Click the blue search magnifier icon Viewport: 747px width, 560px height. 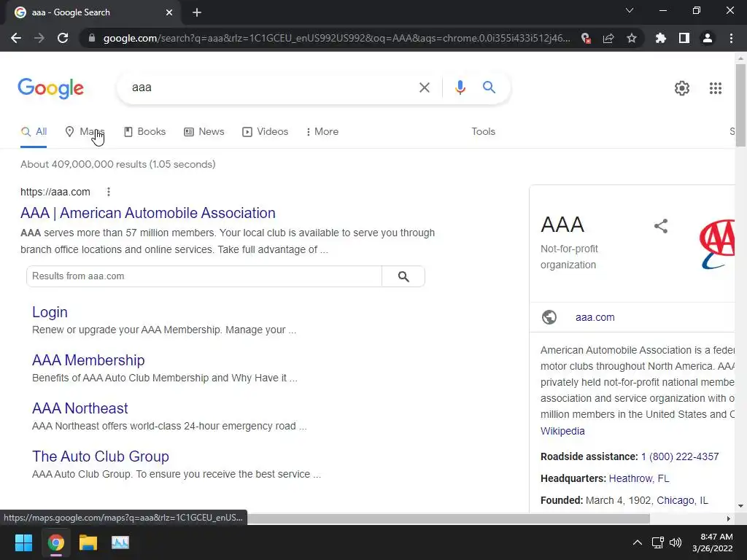[489, 87]
